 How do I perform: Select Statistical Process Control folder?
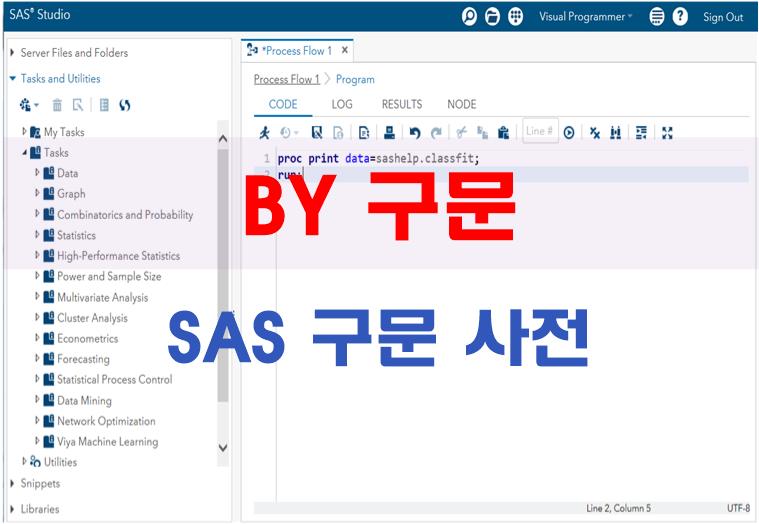point(115,379)
